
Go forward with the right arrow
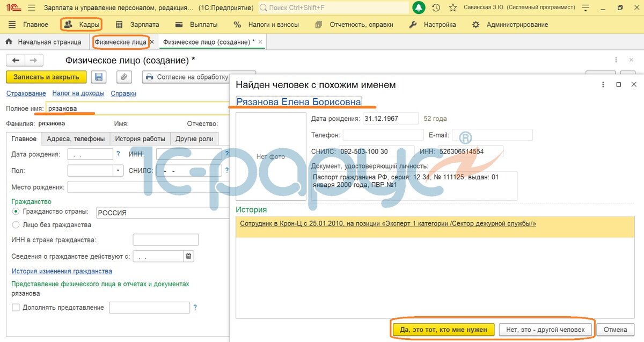point(33,61)
